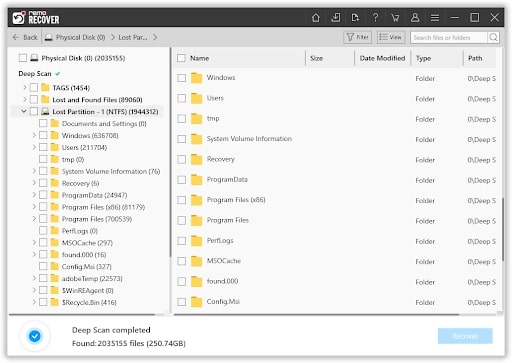This screenshot has width=512, height=363.
Task: Click the Physical Disk drive icon in tree
Action: pos(34,58)
